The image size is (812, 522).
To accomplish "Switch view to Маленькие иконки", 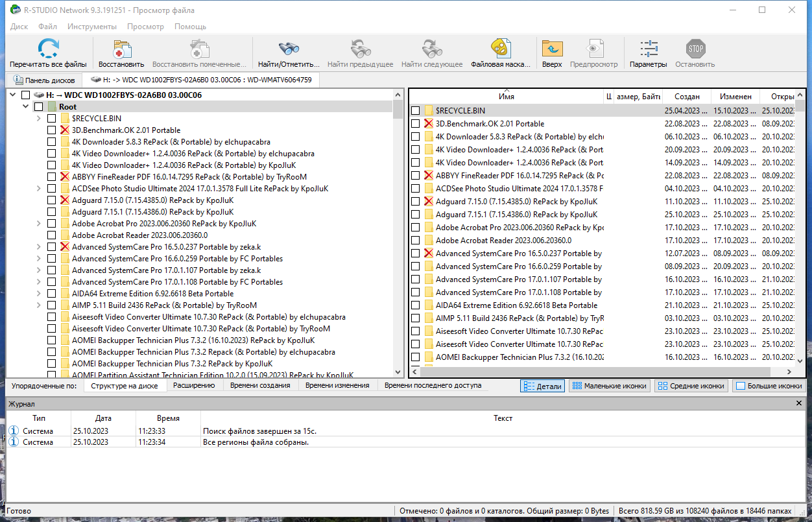I will [610, 386].
